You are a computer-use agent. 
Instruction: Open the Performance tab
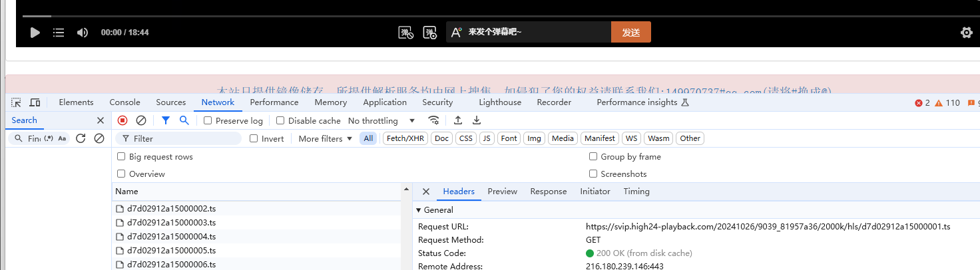coord(274,102)
